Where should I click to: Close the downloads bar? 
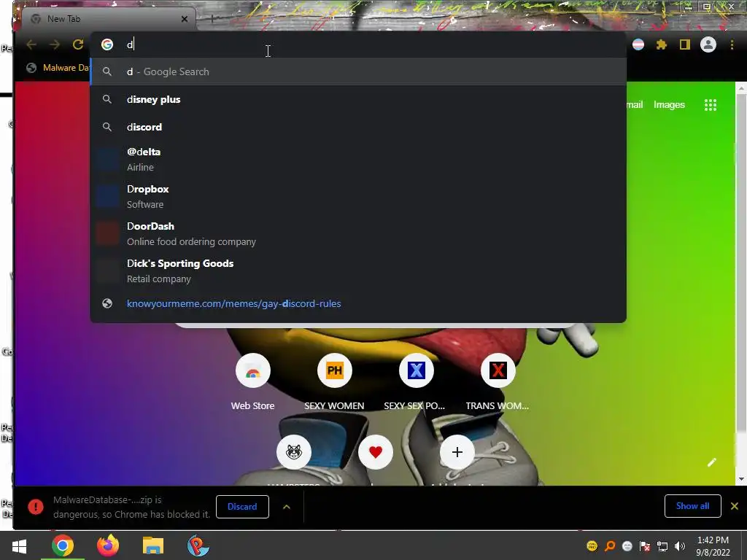(734, 506)
